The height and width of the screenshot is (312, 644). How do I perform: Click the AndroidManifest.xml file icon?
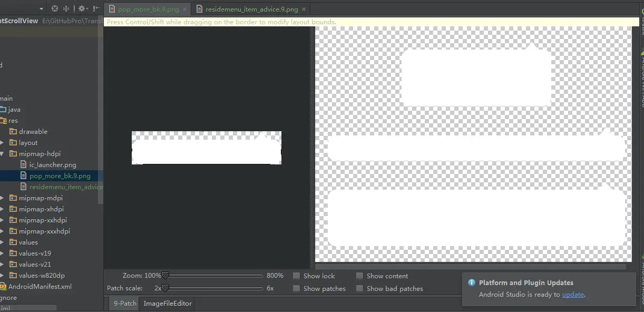click(x=3, y=287)
